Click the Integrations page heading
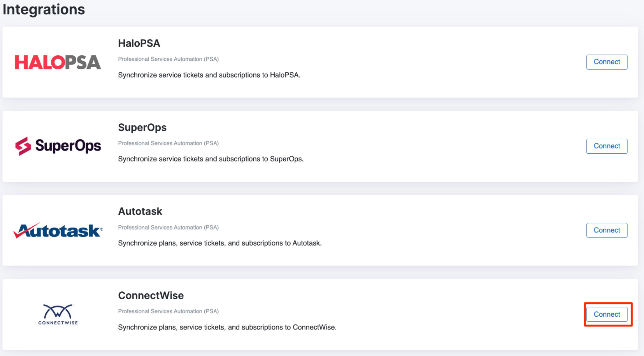644x356 pixels. [44, 9]
